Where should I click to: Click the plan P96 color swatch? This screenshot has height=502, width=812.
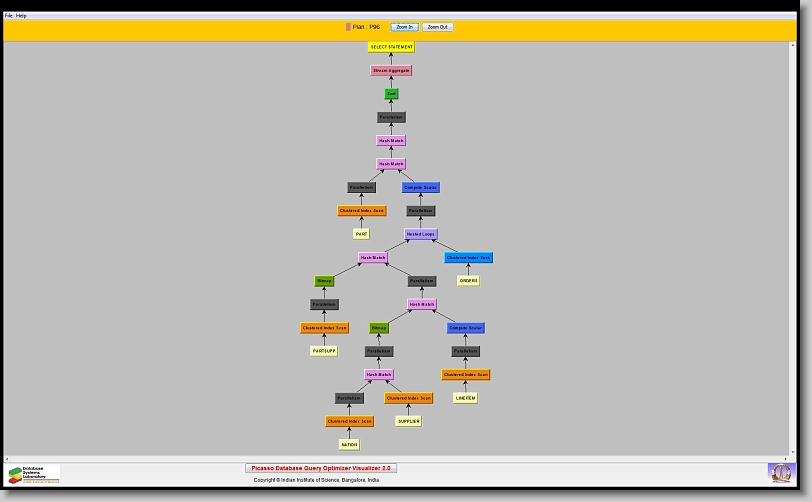(x=348, y=27)
